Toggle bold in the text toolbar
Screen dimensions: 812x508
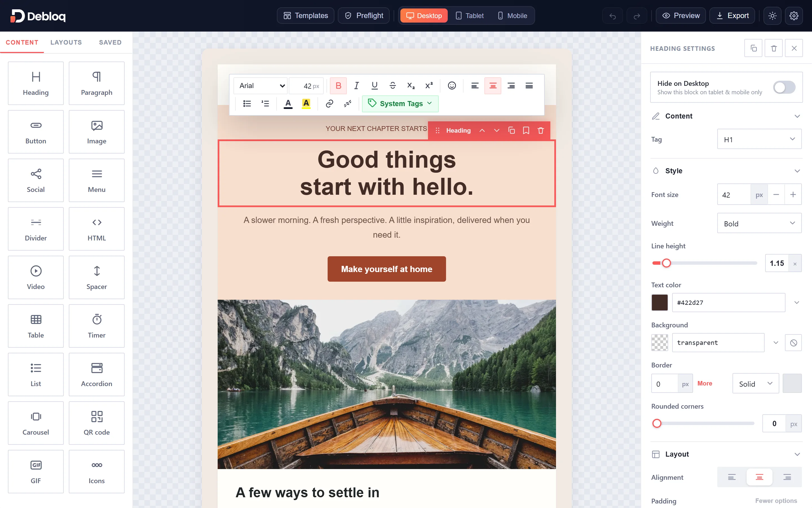click(338, 86)
